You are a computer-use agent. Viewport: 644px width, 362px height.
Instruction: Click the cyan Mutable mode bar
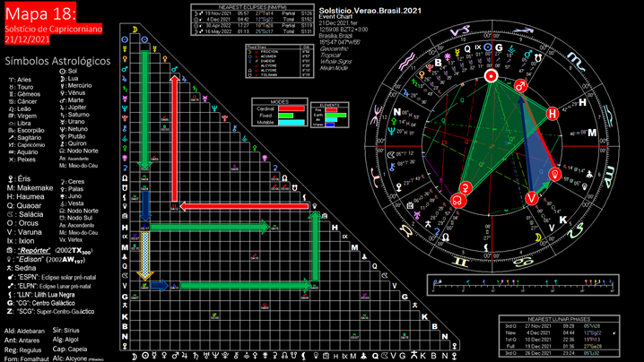pyautogui.click(x=292, y=122)
